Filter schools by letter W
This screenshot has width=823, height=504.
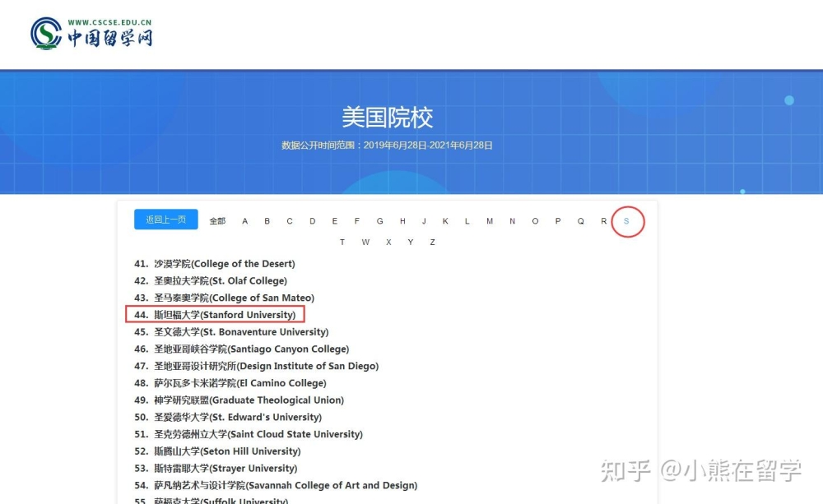365,243
